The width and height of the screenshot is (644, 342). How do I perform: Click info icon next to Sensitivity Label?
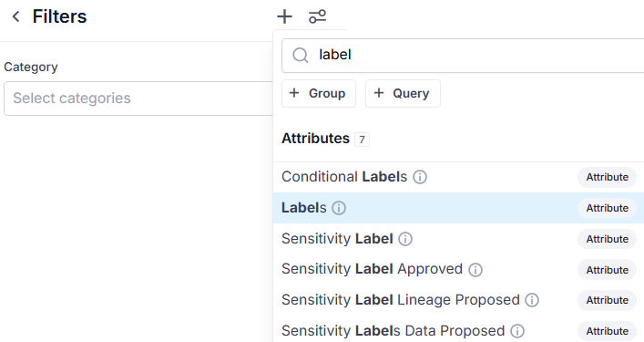405,239
